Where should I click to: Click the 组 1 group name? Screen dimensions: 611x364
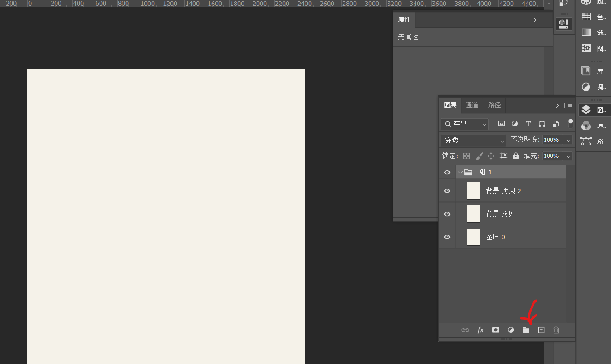(x=485, y=172)
